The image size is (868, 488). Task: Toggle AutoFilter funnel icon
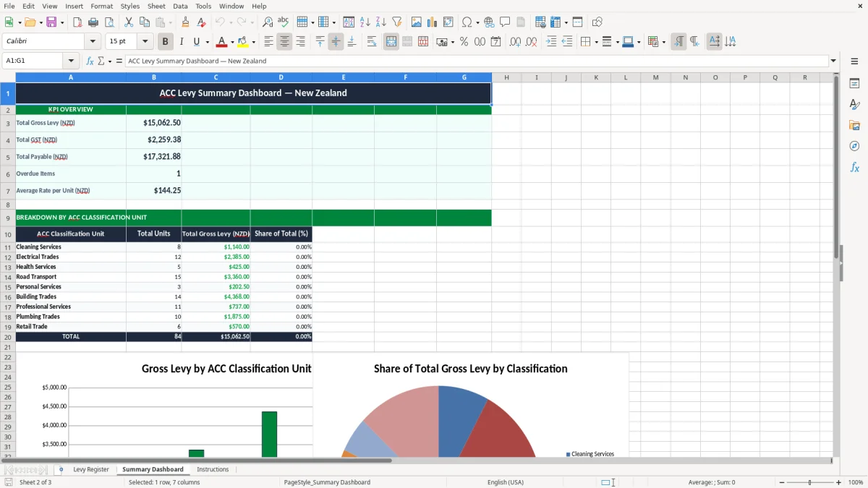397,22
